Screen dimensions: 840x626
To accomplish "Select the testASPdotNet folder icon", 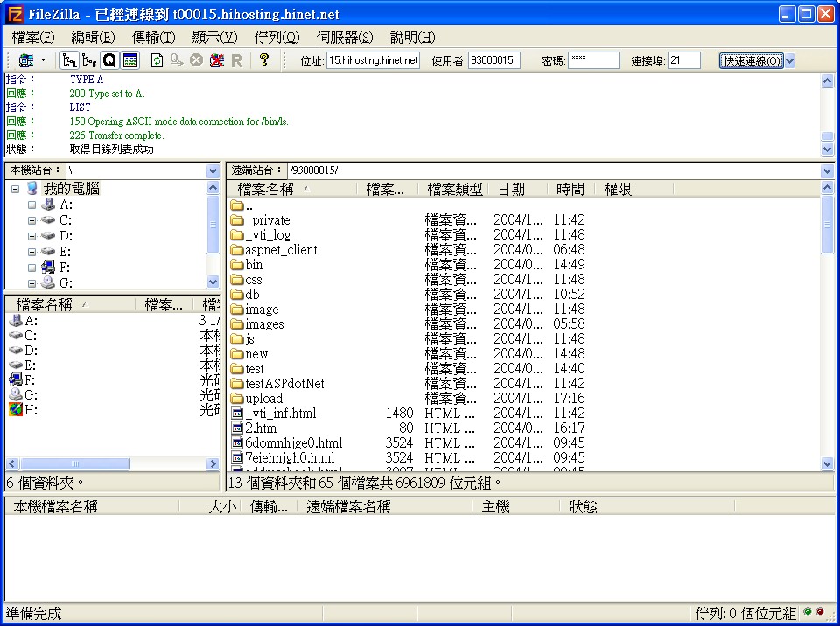I will [x=237, y=384].
